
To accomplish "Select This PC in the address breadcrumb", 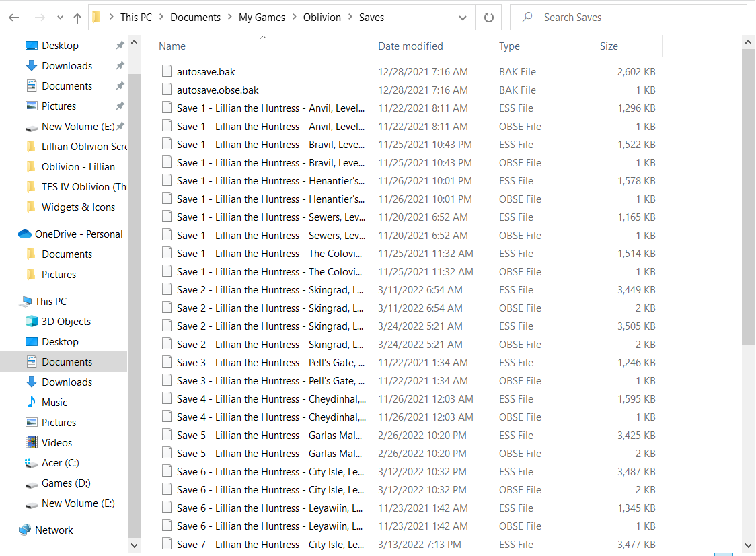I will click(136, 18).
